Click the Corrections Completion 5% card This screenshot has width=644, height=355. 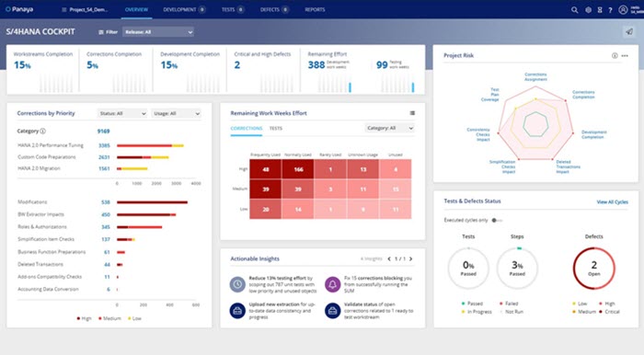pos(116,70)
